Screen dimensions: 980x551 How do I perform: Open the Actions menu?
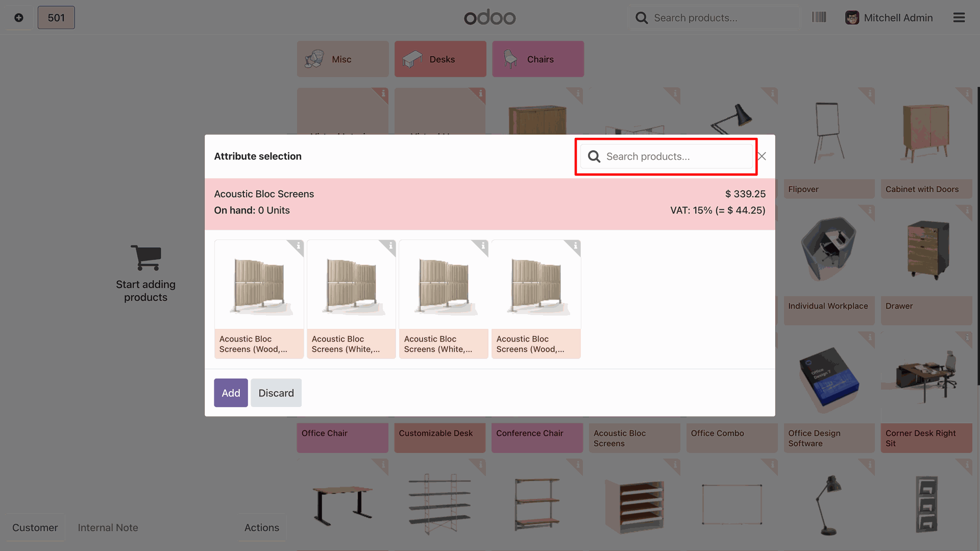click(x=262, y=528)
